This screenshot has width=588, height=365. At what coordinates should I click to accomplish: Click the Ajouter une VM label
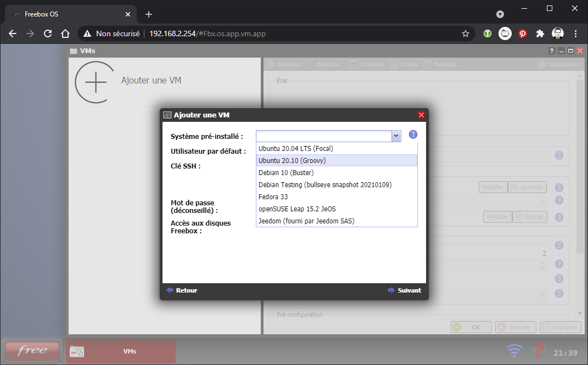(x=151, y=80)
